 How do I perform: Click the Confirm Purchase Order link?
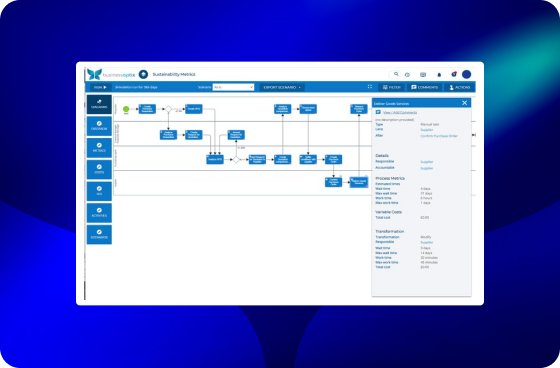coord(439,136)
